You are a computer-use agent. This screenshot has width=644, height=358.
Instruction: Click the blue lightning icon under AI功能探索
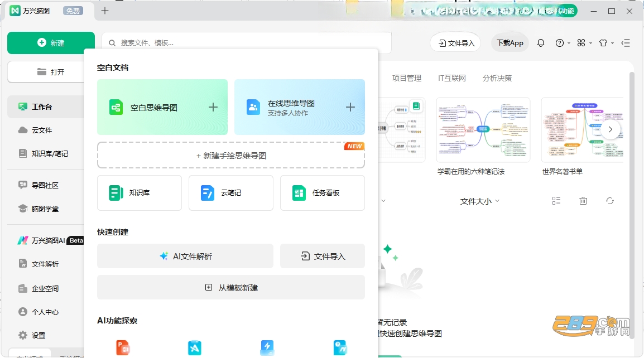click(x=267, y=348)
